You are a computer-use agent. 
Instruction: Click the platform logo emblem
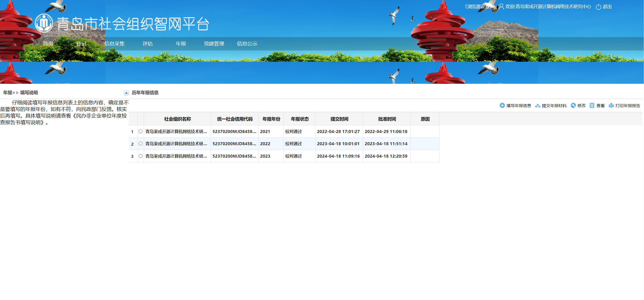44,23
